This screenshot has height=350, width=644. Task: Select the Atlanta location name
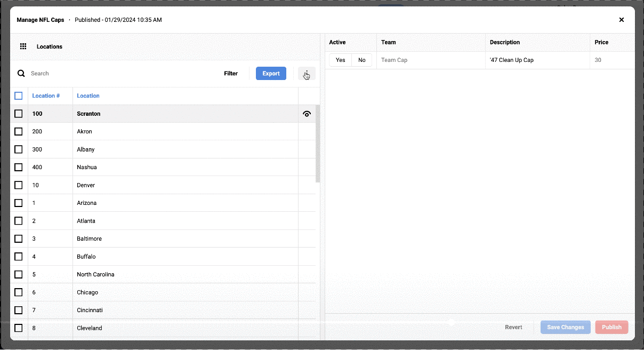86,221
